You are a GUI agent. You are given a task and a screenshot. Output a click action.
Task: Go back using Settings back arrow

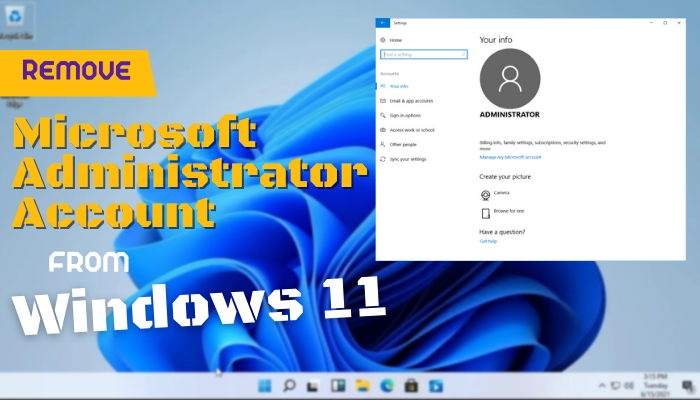[383, 23]
